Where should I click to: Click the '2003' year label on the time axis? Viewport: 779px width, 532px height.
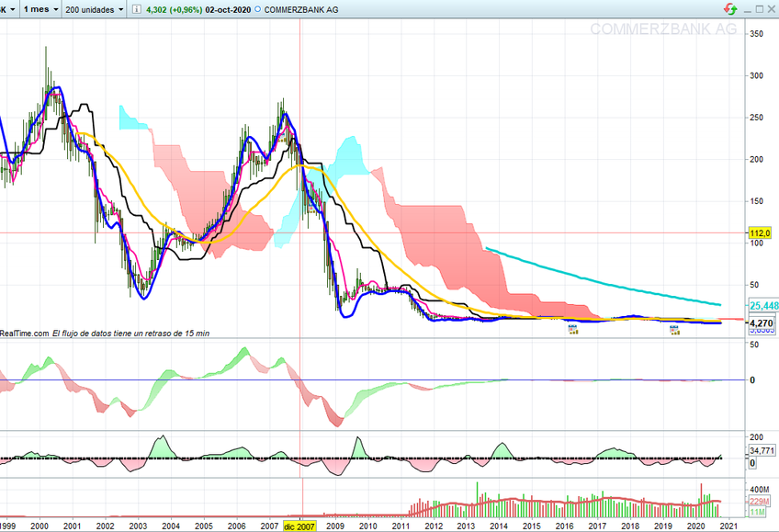click(x=138, y=526)
